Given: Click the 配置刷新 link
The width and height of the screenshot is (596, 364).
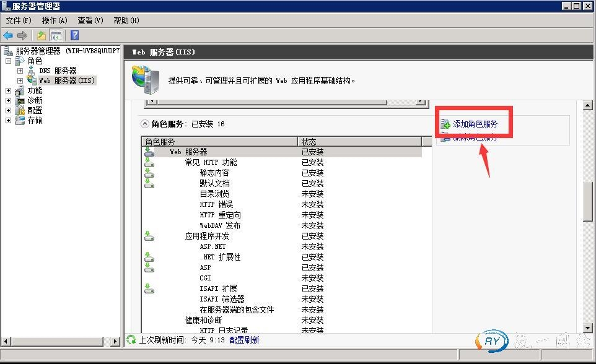Looking at the screenshot, I should 244,340.
